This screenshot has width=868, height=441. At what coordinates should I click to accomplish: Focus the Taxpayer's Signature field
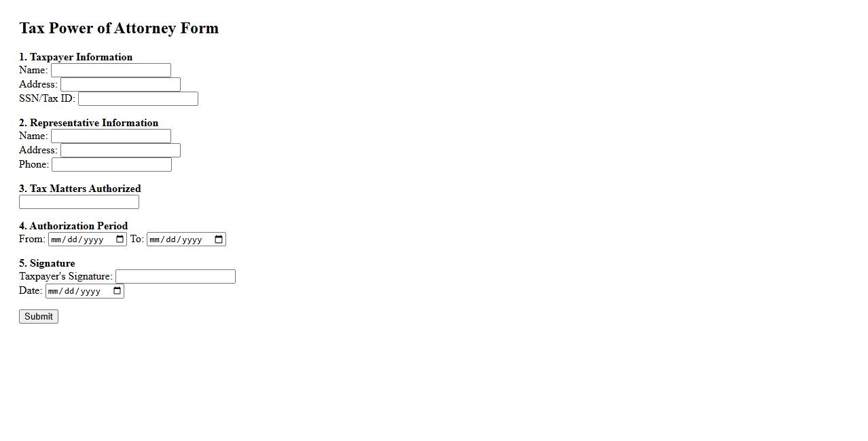click(175, 277)
